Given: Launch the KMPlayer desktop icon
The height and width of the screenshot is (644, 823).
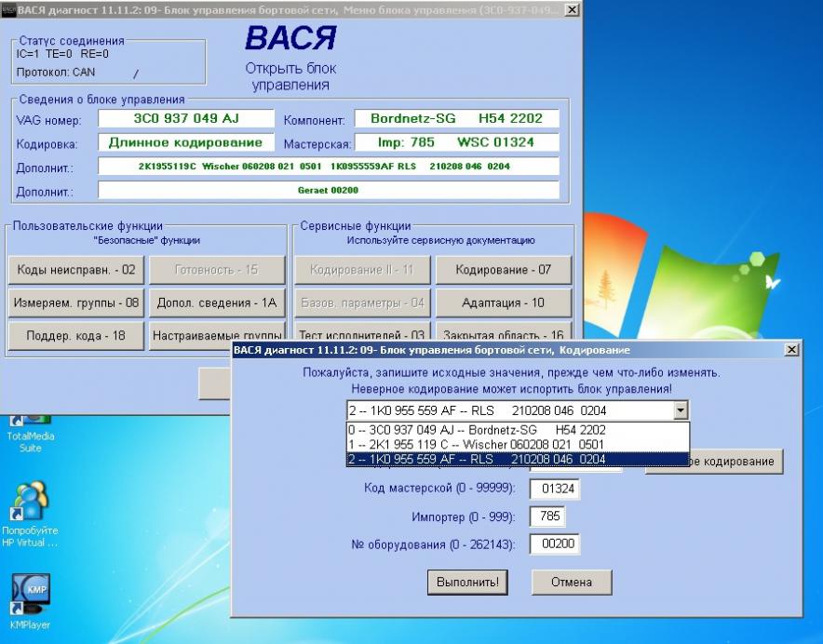Looking at the screenshot, I should pos(30,601).
